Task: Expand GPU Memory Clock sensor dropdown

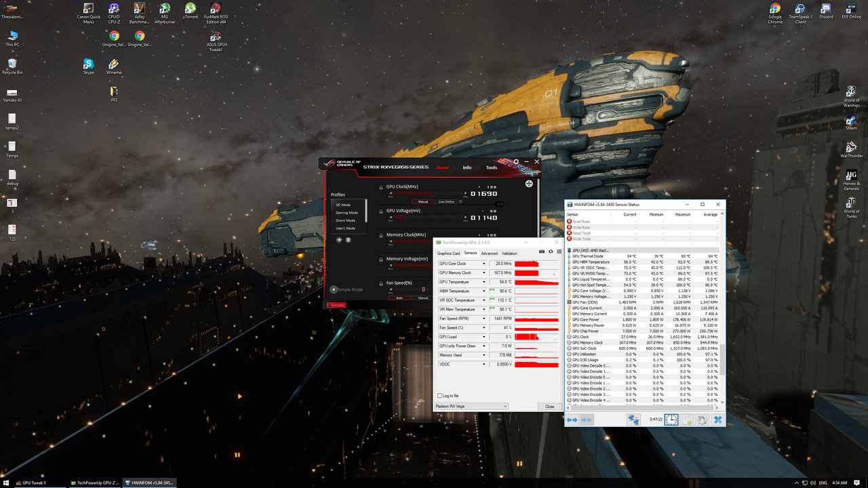Action: point(484,272)
